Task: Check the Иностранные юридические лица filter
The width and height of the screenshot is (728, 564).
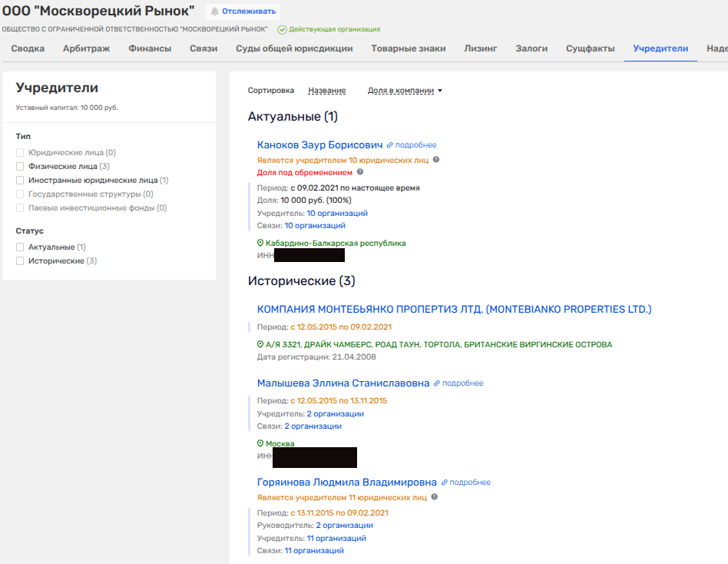Action: (x=20, y=180)
